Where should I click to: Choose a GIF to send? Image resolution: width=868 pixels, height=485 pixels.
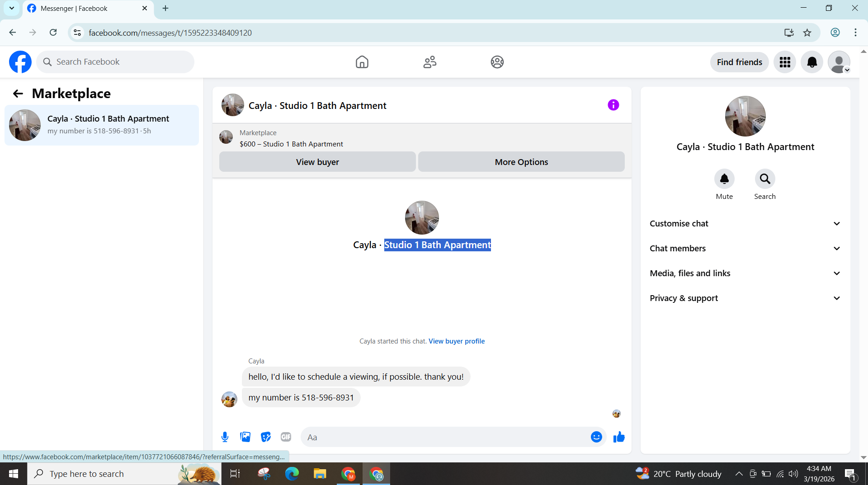point(286,437)
